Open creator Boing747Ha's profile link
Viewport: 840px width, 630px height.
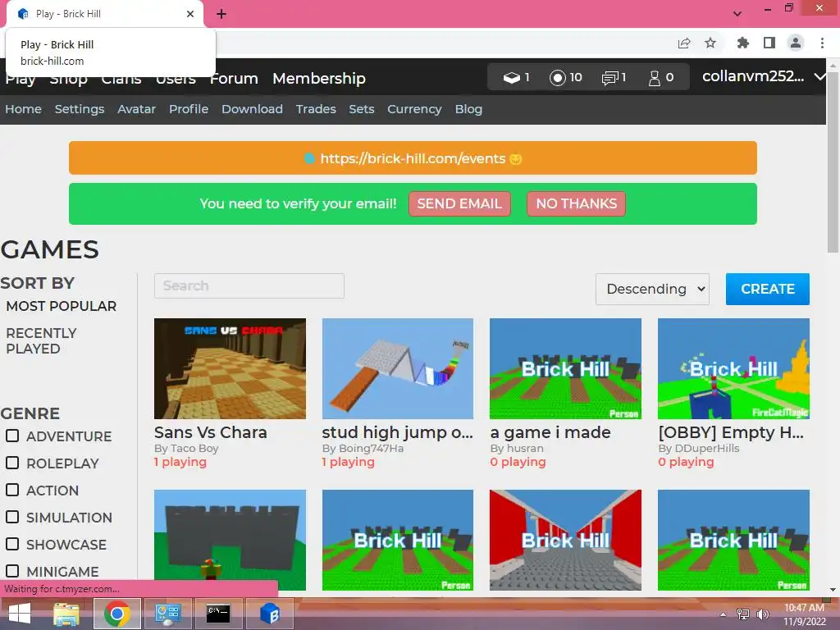click(x=371, y=449)
